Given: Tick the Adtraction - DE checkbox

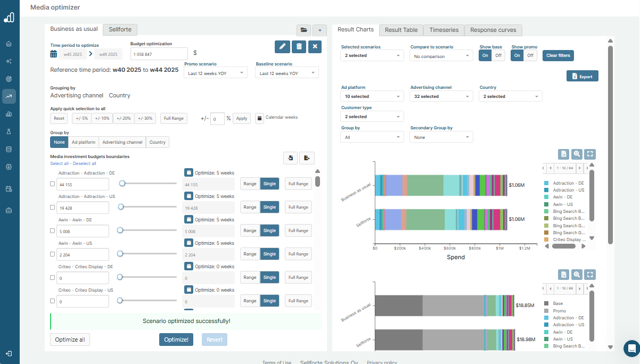Looking at the screenshot, I should tap(52, 184).
